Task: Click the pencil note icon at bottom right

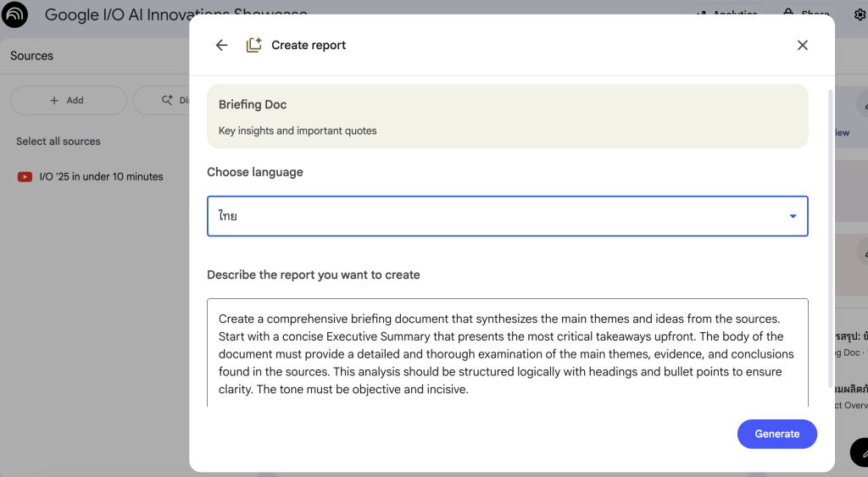Action: click(860, 453)
